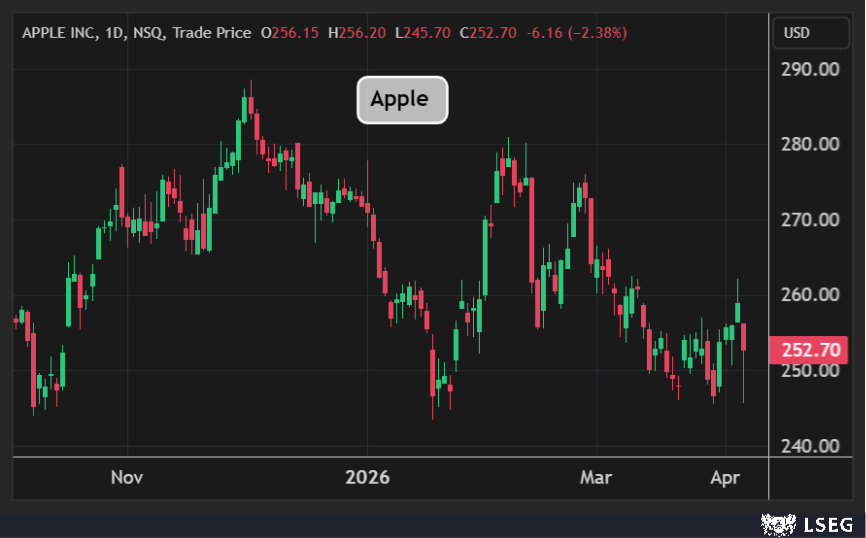Click the 2026 label on time axis
The height and width of the screenshot is (538, 866).
point(366,477)
